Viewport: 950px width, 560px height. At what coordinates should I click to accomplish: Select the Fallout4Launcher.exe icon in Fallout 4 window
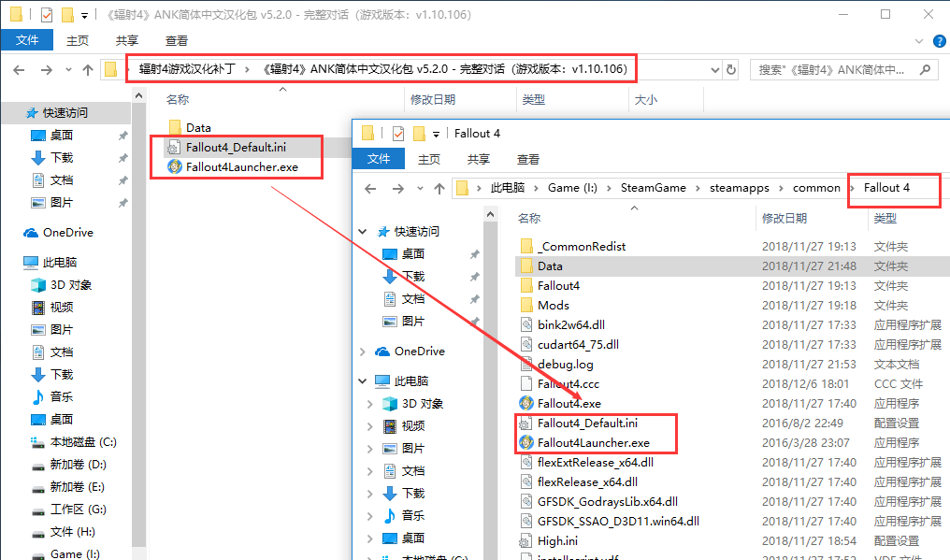(526, 442)
